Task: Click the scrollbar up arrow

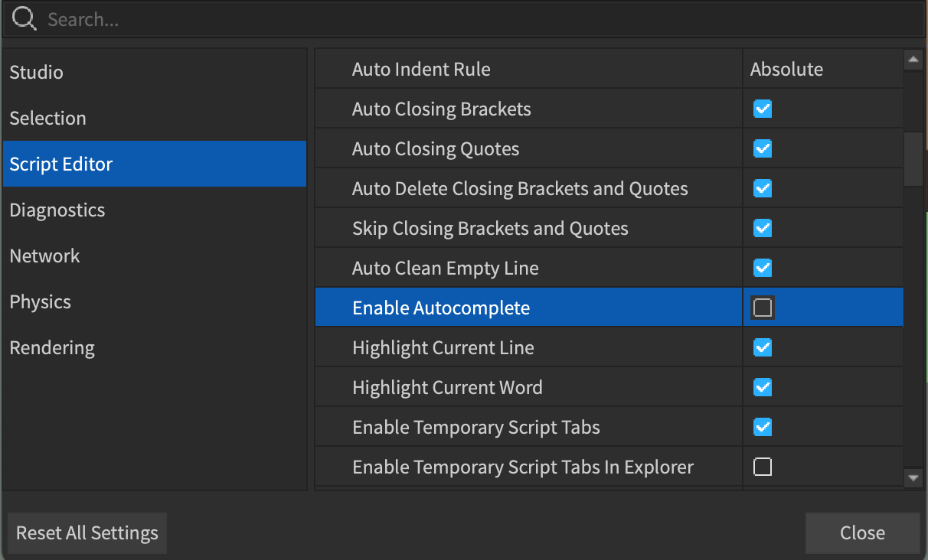Action: click(x=913, y=58)
